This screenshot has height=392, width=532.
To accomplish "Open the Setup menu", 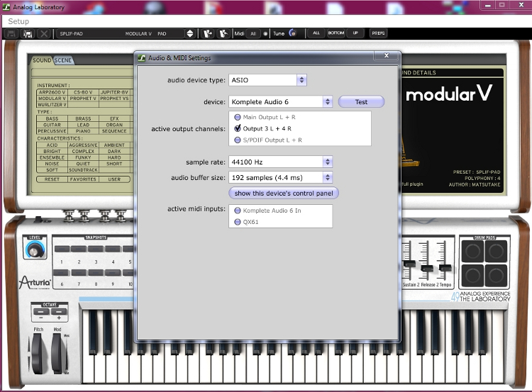I will [x=18, y=21].
